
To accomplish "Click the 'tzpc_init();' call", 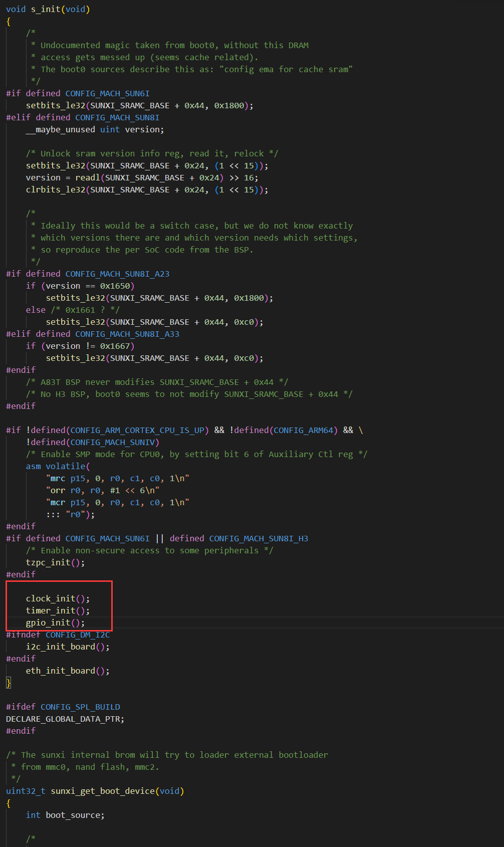I will click(56, 562).
